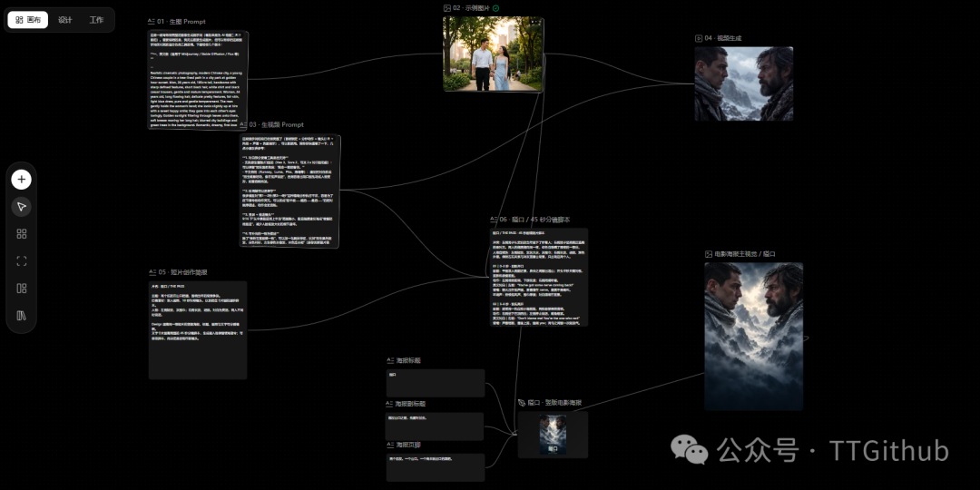
Task: Click the white plus add-node button
Action: (x=21, y=180)
